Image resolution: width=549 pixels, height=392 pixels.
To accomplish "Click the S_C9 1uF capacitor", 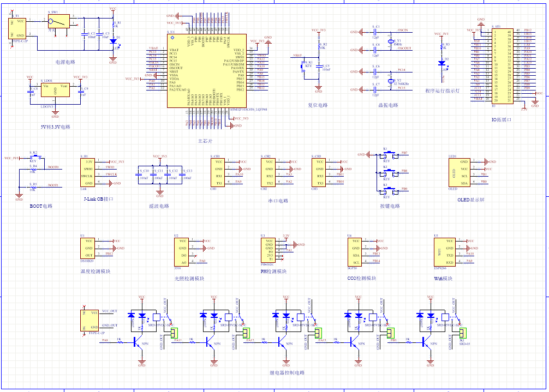I will (x=81, y=92).
